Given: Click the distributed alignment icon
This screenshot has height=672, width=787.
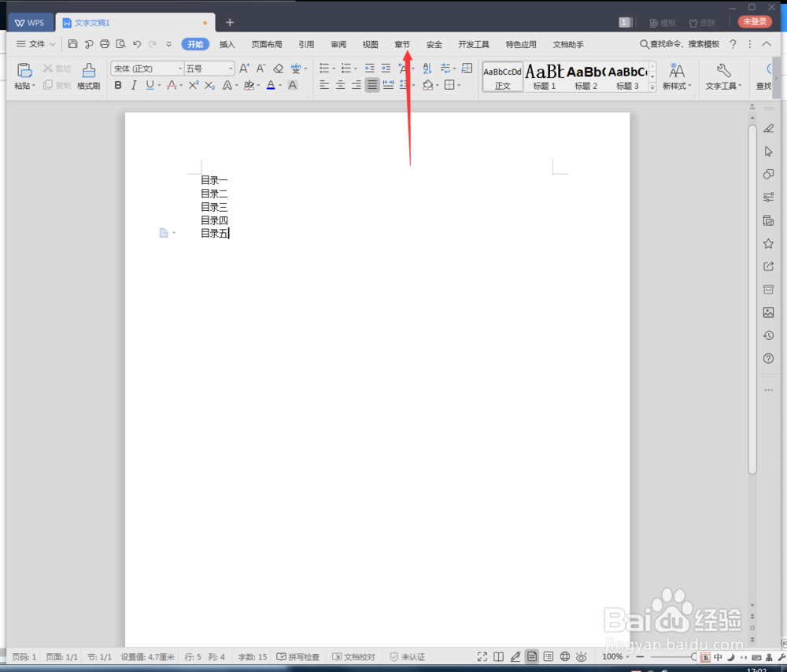Looking at the screenshot, I should [388, 85].
